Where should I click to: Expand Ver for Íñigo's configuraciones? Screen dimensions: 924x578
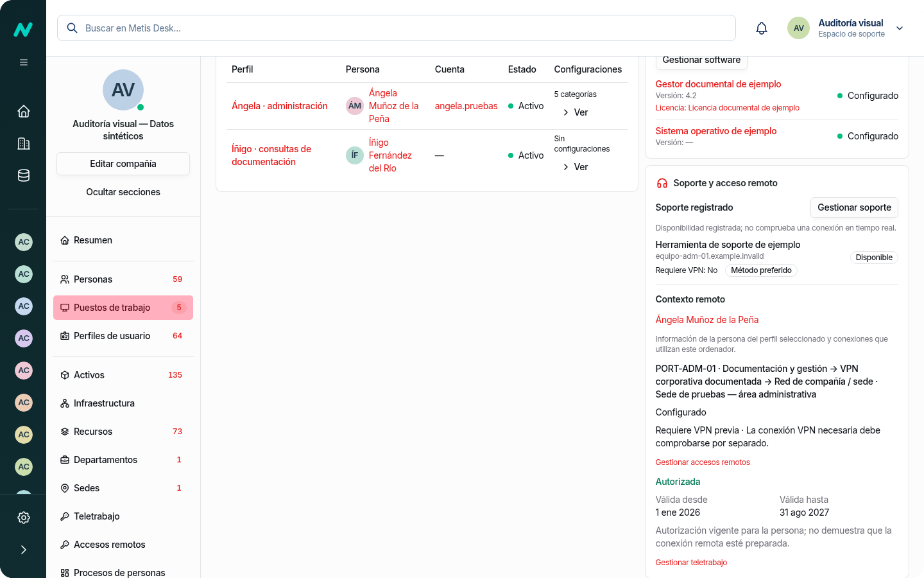pyautogui.click(x=576, y=167)
